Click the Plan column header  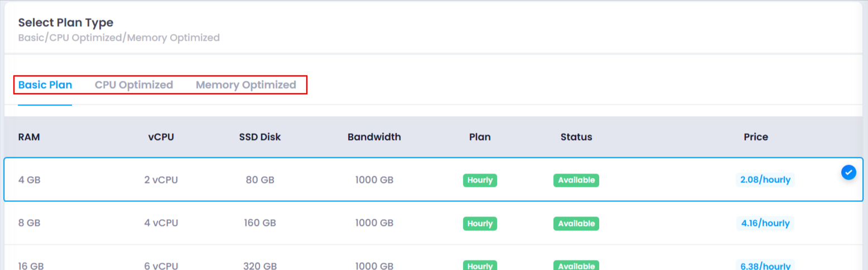tap(480, 137)
